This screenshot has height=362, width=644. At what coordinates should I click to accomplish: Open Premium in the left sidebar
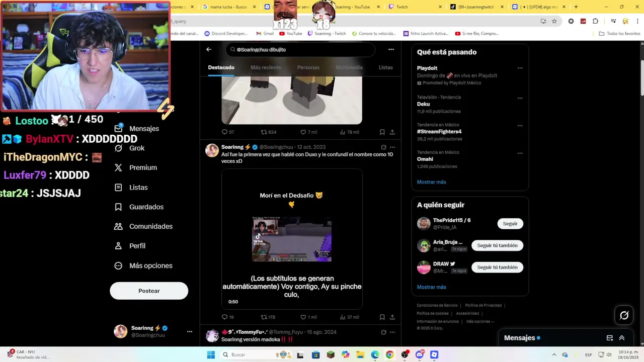pos(135,168)
